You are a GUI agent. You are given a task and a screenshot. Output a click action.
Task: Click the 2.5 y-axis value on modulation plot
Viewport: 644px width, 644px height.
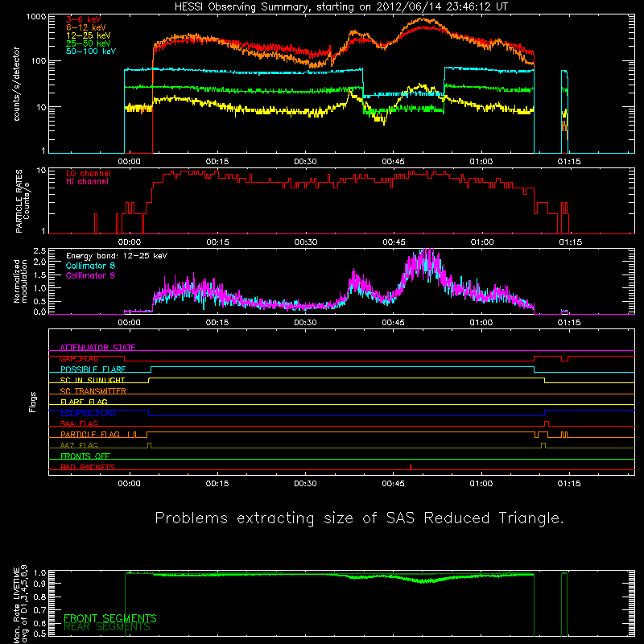coord(39,250)
